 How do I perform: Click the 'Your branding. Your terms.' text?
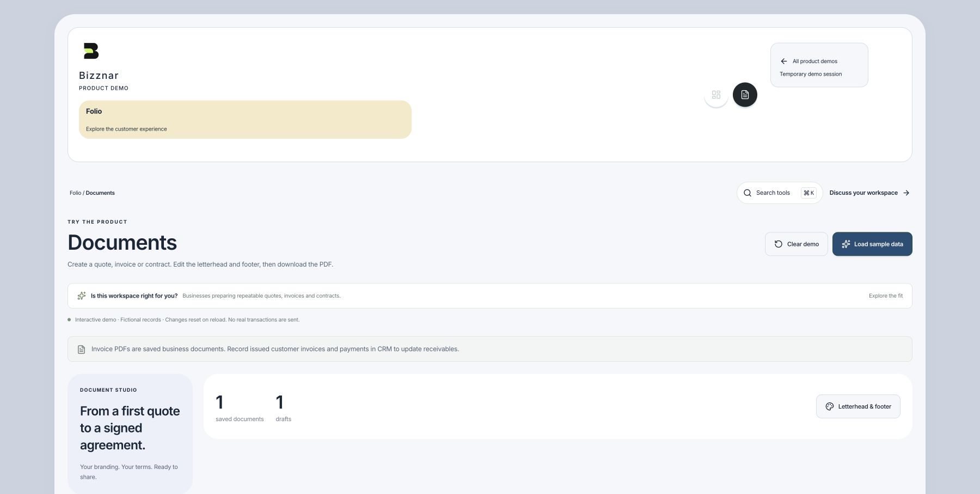pyautogui.click(x=129, y=472)
